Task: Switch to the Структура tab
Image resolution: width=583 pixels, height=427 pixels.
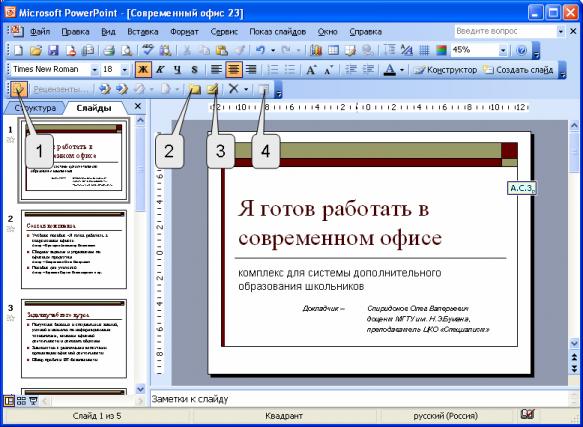Action: [34, 108]
